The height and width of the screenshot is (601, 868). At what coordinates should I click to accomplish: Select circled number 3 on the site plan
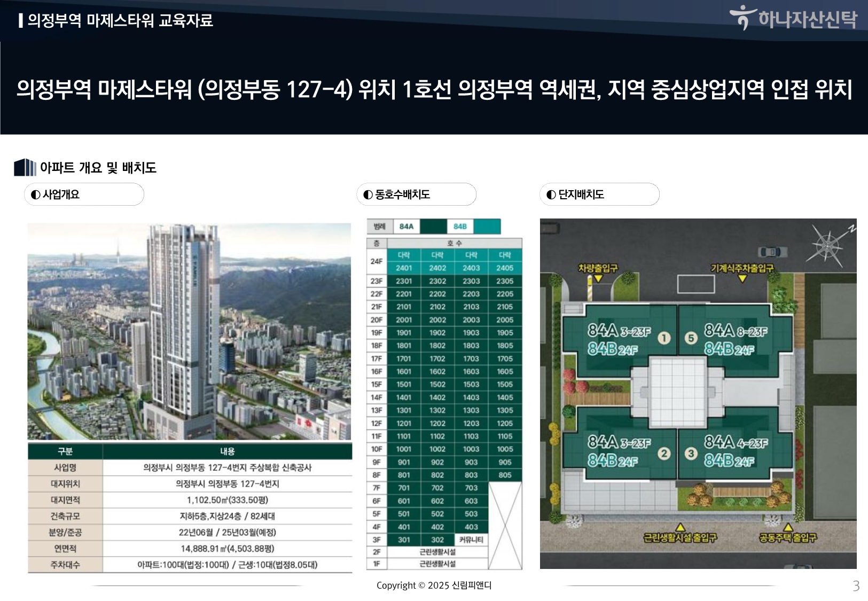point(691,454)
